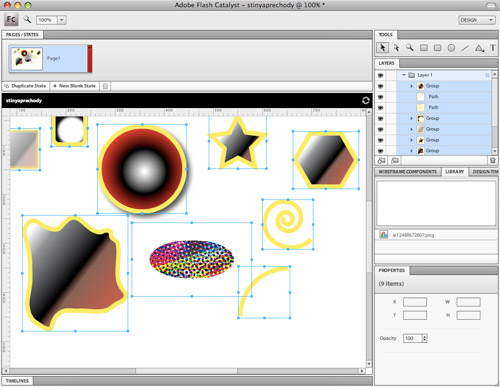This screenshot has width=500, height=387.
Task: Hide the spiral Path layer via its eye
Action: pos(381,107)
